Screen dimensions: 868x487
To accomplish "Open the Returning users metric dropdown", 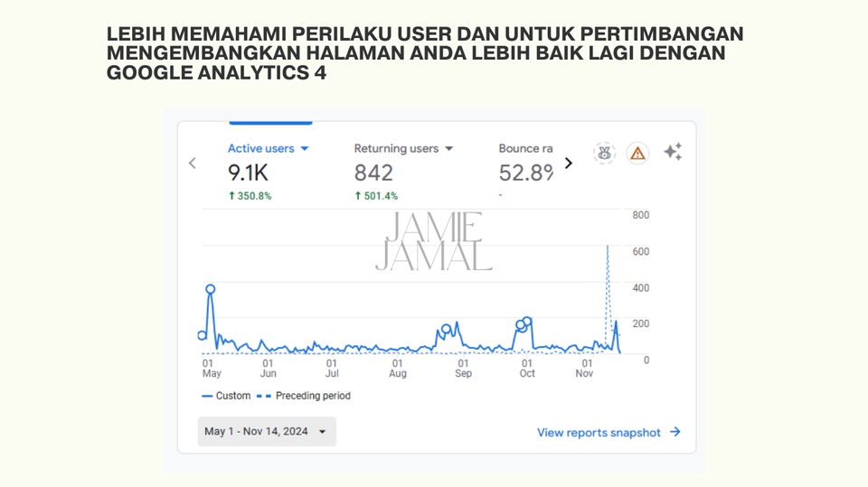I will point(403,148).
